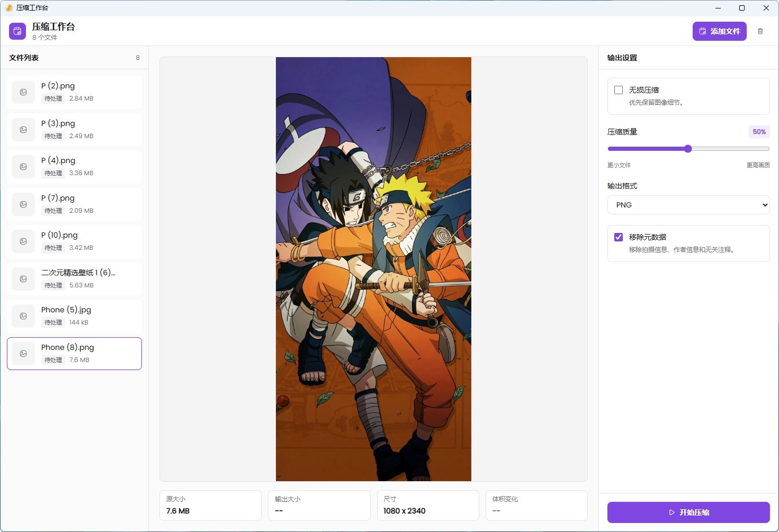This screenshot has width=779, height=532.
Task: Click the image icon beside P (4).png
Action: (x=23, y=167)
